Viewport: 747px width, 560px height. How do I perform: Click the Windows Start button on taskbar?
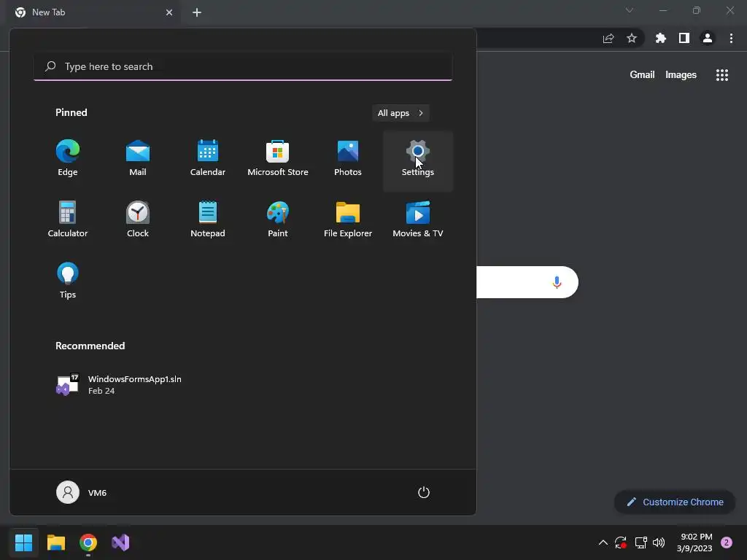pos(23,542)
